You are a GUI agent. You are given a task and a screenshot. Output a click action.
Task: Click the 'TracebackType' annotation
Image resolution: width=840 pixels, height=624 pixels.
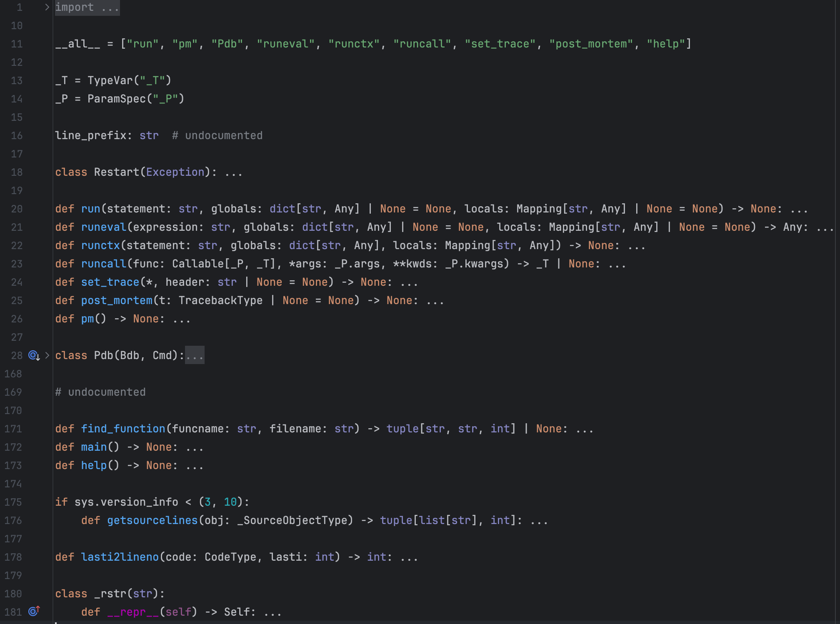pyautogui.click(x=221, y=300)
